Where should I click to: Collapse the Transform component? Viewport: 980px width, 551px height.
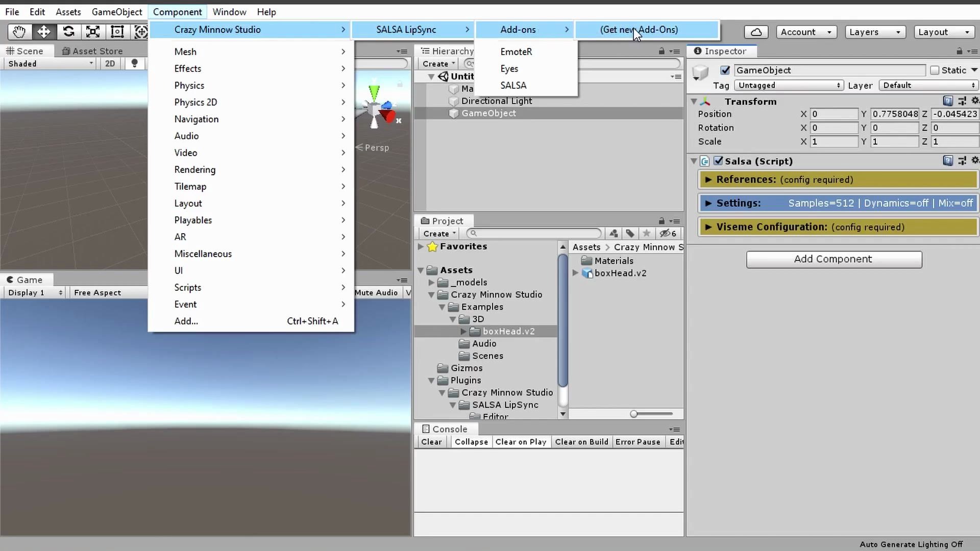coord(694,102)
